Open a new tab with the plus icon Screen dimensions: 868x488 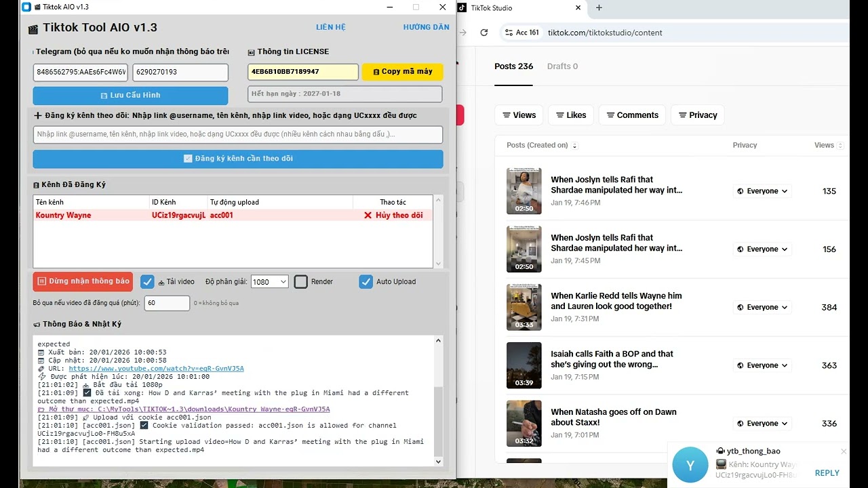[x=599, y=8]
